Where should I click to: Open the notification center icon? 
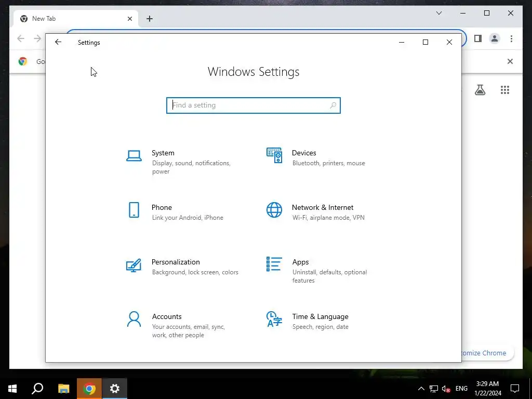coord(515,389)
